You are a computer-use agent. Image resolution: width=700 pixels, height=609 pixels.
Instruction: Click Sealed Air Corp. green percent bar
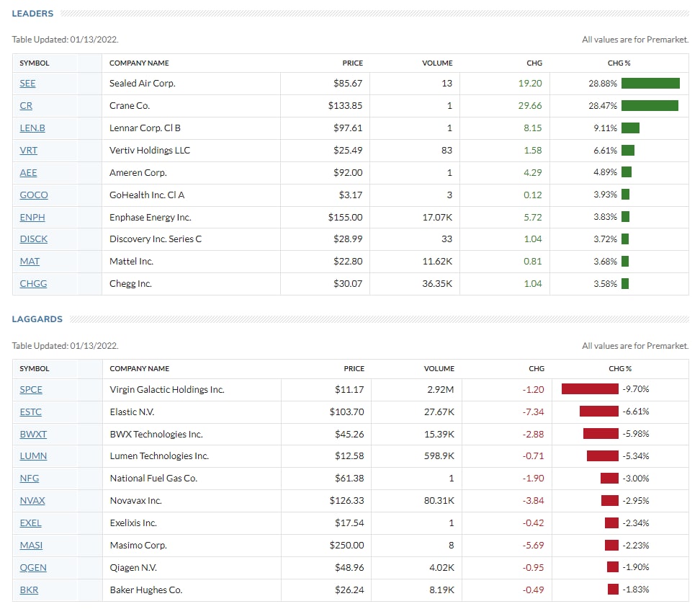pyautogui.click(x=650, y=84)
